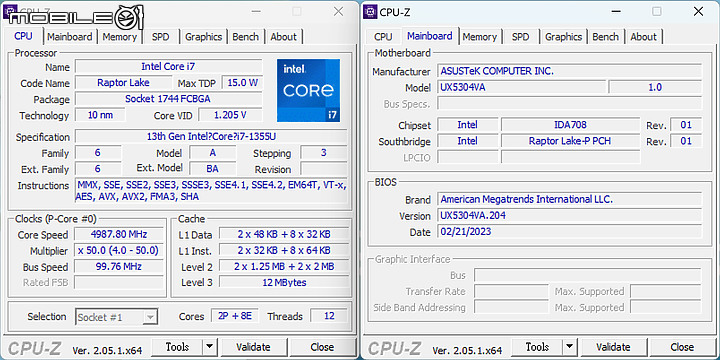Screen dimensions: 720x360
Task: Click manufacturer ASUSTeK COMPUTER INC. field
Action: (569, 71)
